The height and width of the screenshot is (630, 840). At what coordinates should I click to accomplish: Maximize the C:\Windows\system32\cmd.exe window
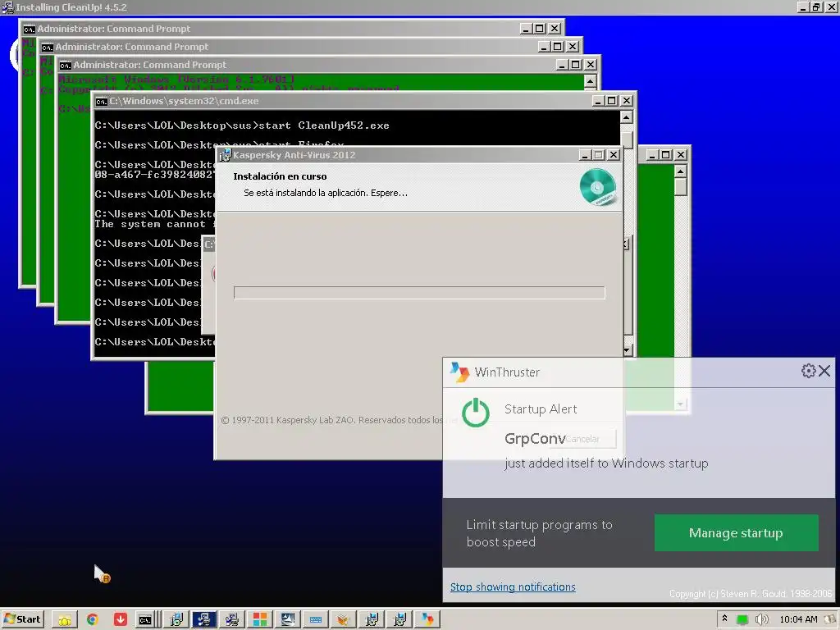(x=612, y=101)
